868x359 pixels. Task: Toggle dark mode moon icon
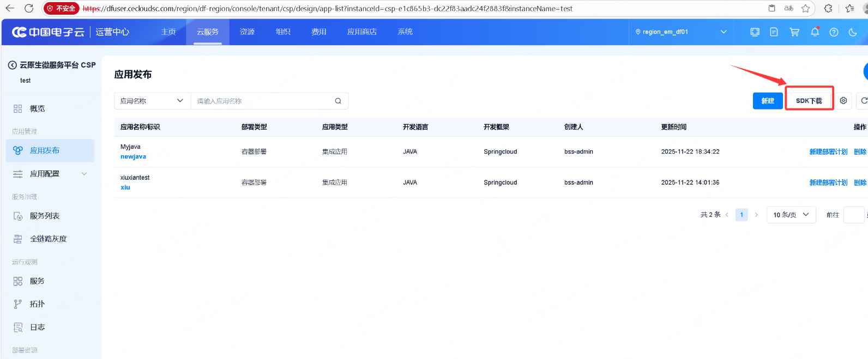853,32
